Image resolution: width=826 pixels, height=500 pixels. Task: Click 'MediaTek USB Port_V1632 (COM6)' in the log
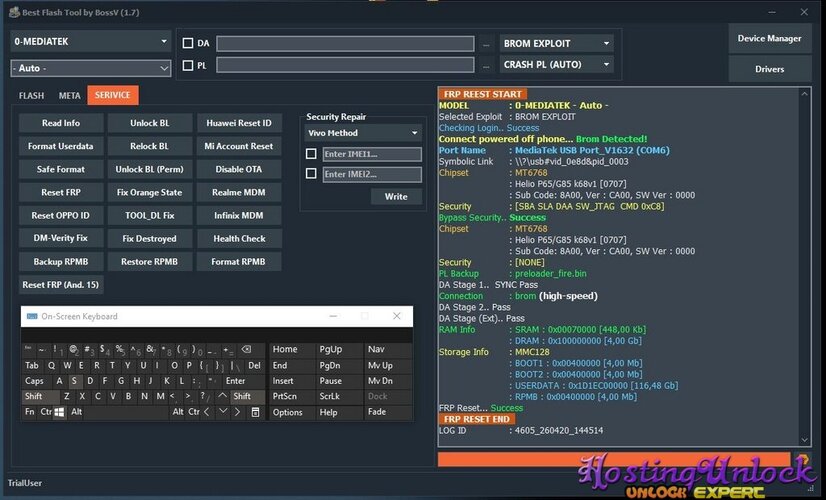pos(592,150)
